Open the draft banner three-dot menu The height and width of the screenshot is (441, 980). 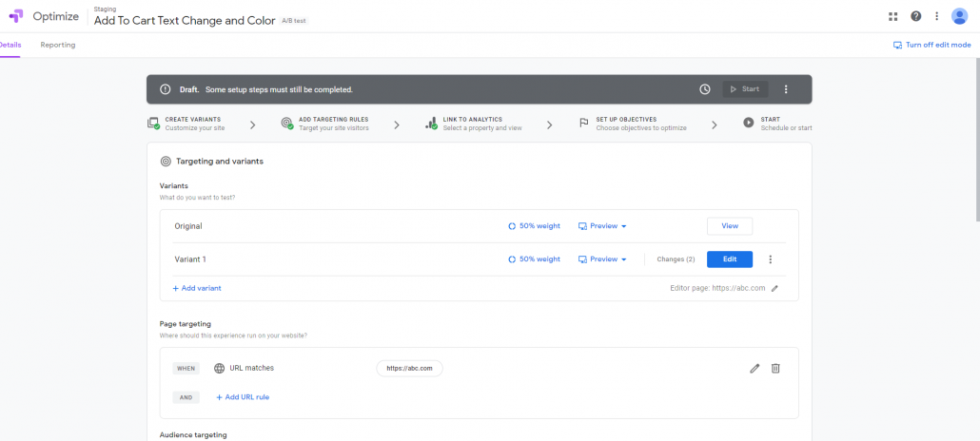coord(786,89)
